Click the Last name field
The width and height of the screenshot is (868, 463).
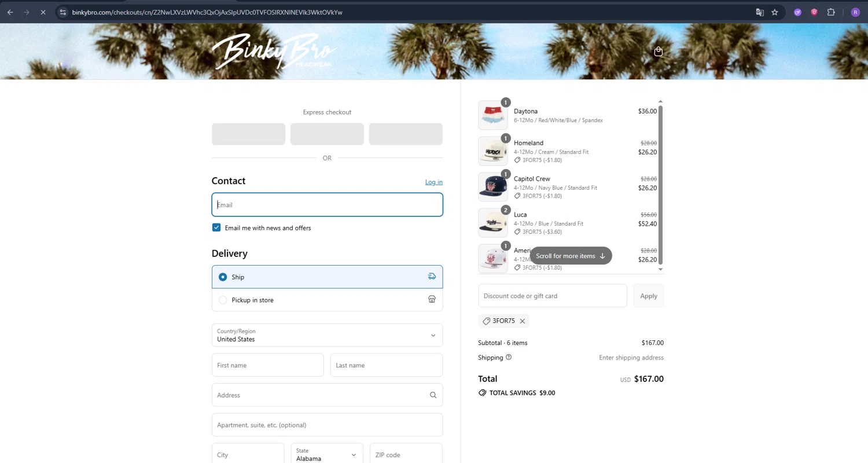pyautogui.click(x=387, y=365)
